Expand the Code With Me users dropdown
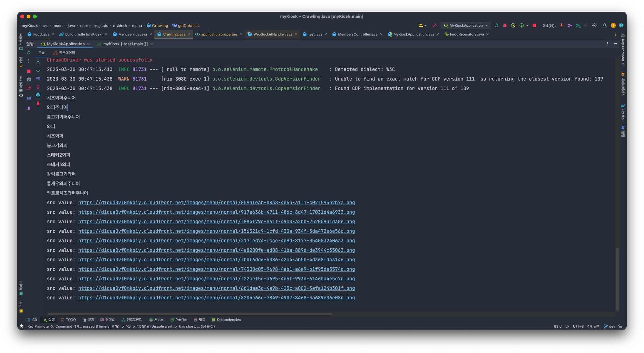644x353 pixels. coord(422,25)
